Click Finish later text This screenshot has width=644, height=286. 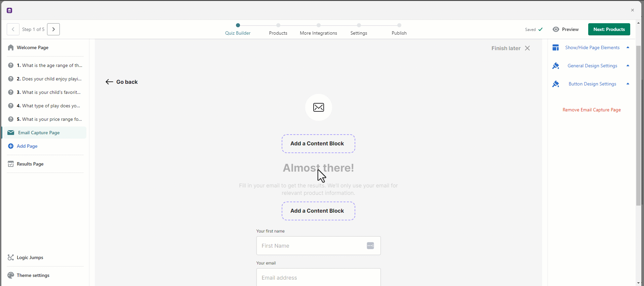(506, 48)
